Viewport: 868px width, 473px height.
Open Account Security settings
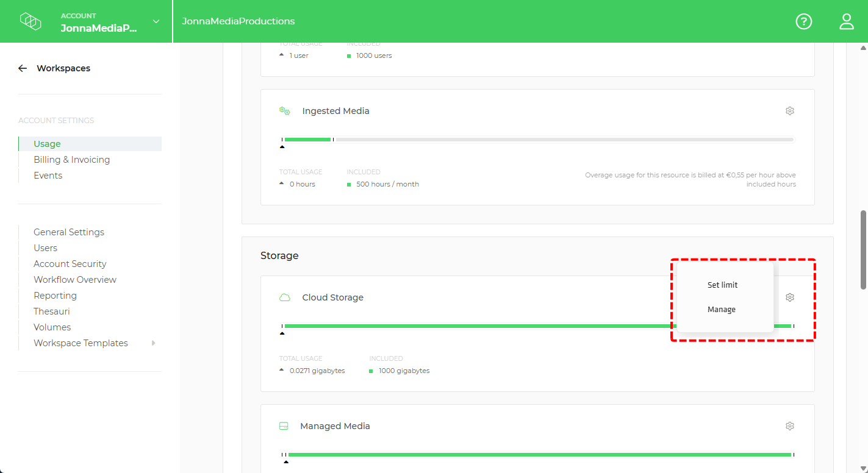point(70,263)
